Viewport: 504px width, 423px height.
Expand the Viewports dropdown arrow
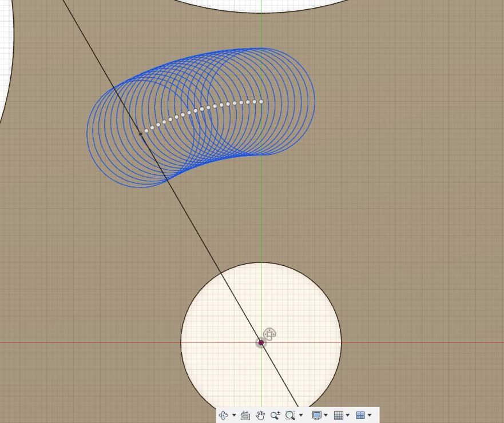[x=370, y=416]
